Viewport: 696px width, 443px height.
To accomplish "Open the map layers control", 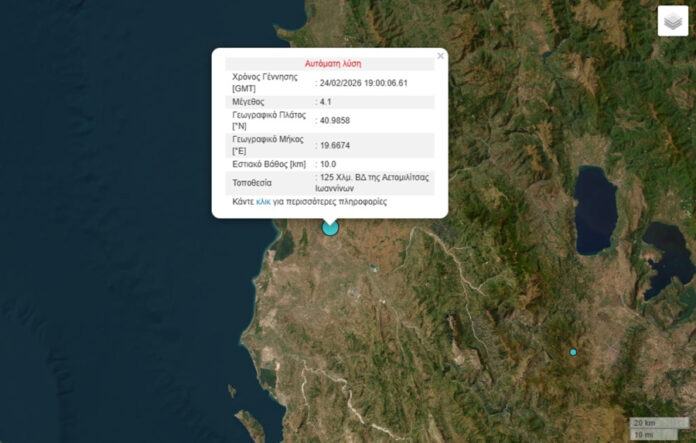I will (672, 22).
